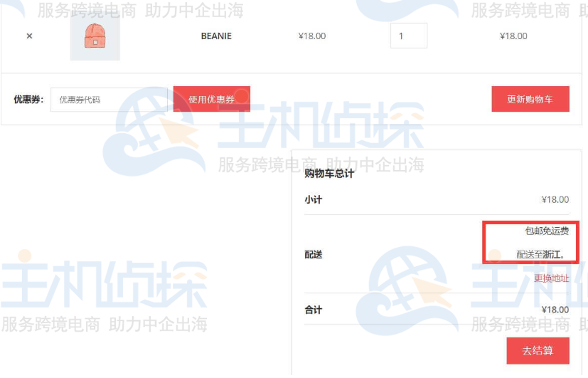This screenshot has width=588, height=378.
Task: Open the 更换地址 link
Action: click(551, 278)
